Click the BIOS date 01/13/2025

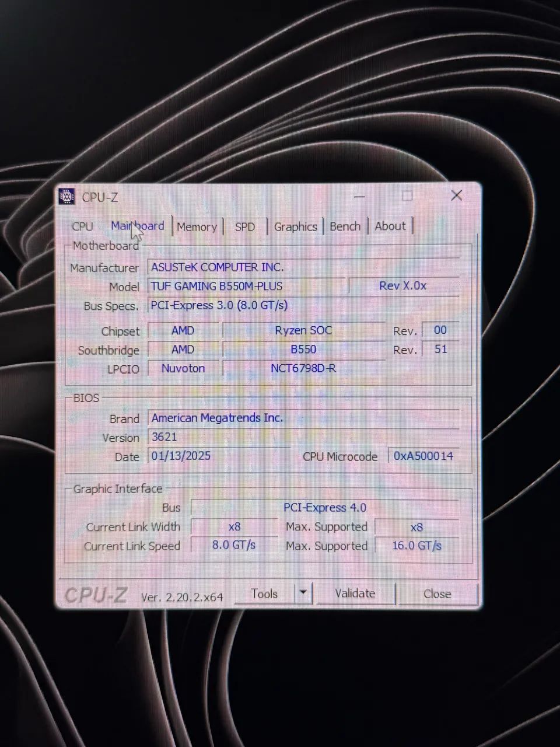pyautogui.click(x=219, y=456)
